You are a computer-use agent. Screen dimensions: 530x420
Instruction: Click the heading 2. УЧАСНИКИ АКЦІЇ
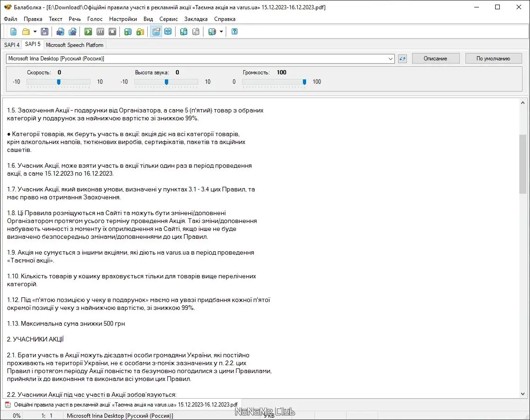(35, 339)
